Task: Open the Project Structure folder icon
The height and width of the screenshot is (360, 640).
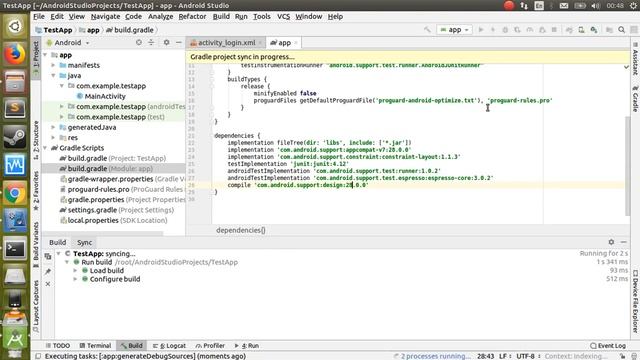Action: tap(609, 30)
